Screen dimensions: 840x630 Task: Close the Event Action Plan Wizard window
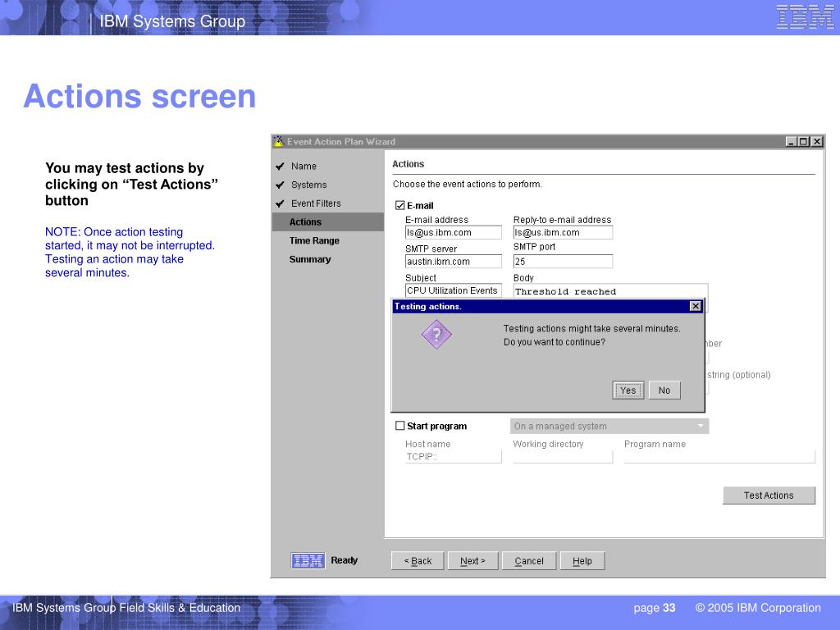(816, 141)
